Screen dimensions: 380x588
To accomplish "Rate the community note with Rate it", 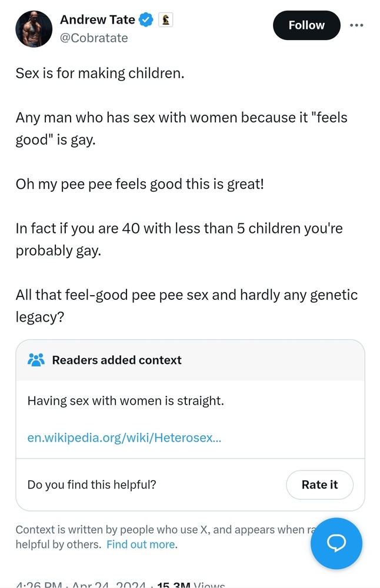I will (x=319, y=485).
